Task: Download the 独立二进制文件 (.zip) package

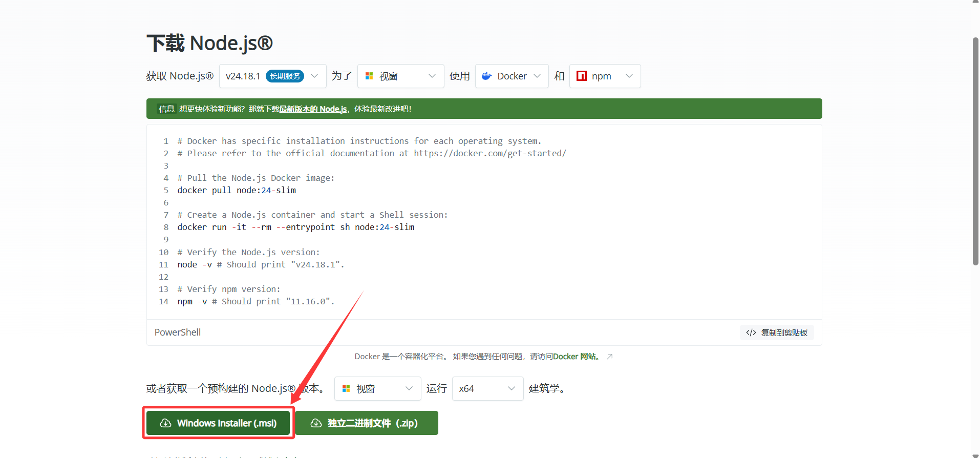Action: pos(367,423)
